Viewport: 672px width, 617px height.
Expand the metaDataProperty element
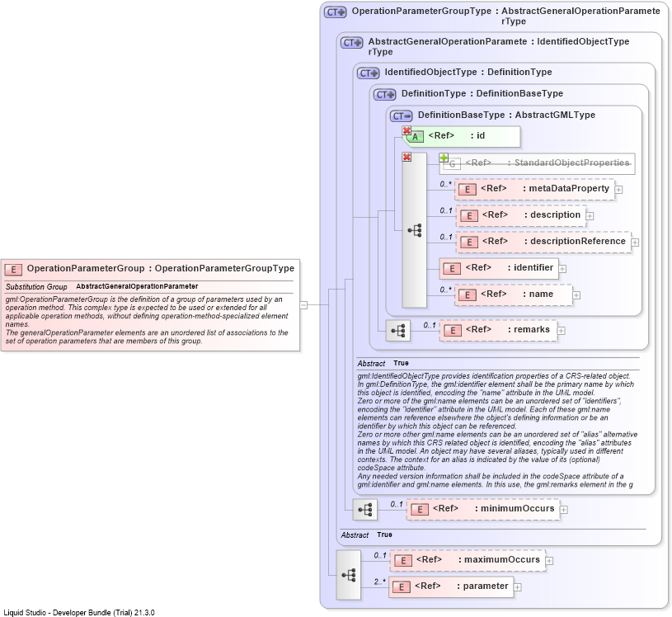(x=618, y=190)
